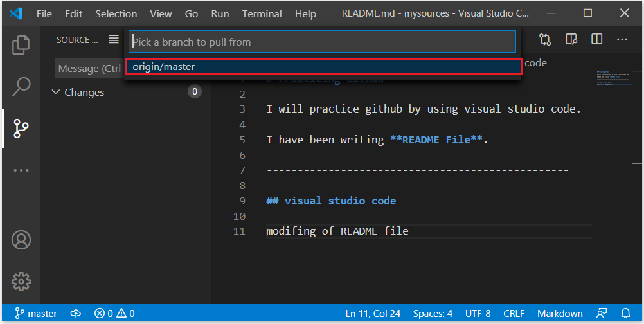Image resolution: width=644 pixels, height=324 pixels.
Task: Open the Explorer view in activity bar
Action: [21, 45]
